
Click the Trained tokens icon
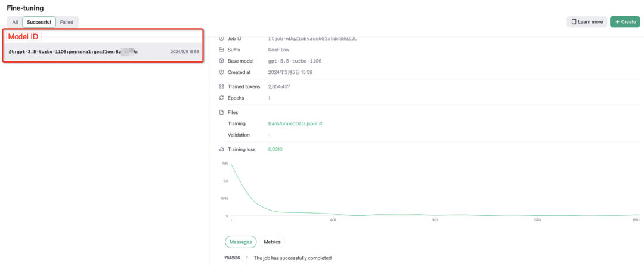click(221, 86)
